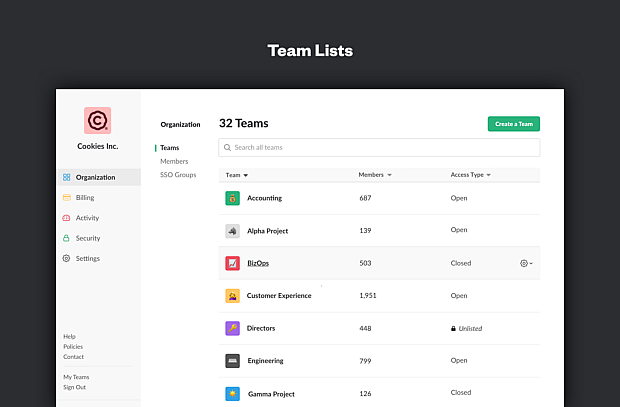Click the Gamma Project sun icon

click(x=232, y=394)
